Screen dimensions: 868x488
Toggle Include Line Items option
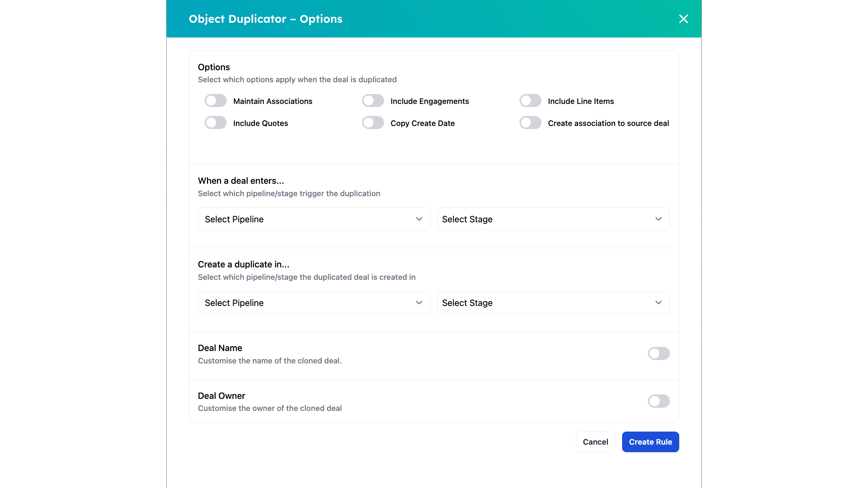tap(530, 101)
